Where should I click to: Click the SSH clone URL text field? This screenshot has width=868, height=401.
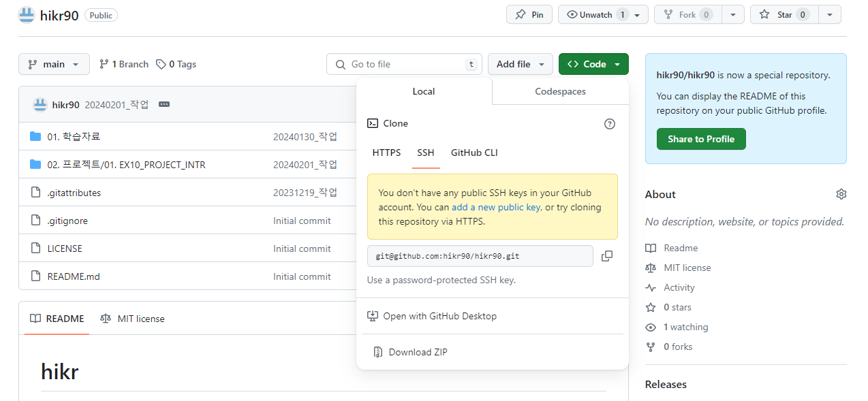pyautogui.click(x=480, y=256)
